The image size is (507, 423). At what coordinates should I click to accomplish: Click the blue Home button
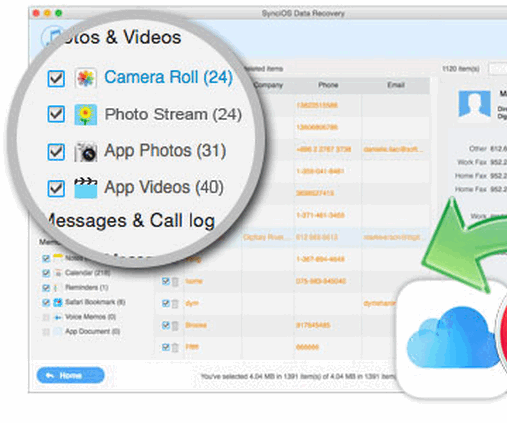(x=70, y=375)
